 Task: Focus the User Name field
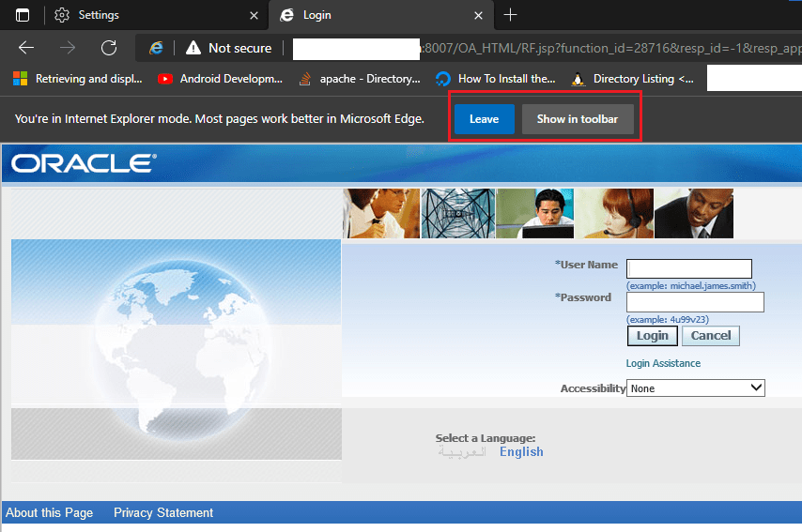pos(689,268)
